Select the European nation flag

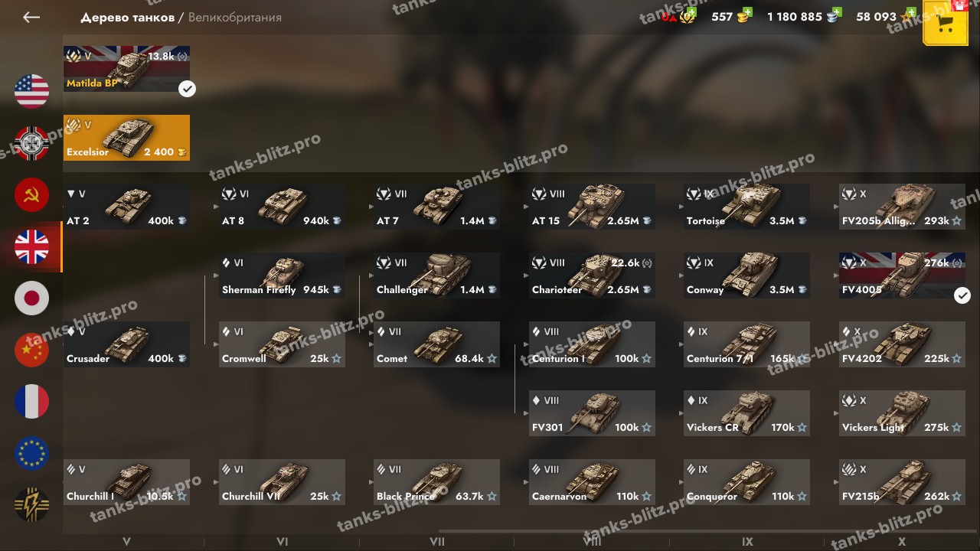pyautogui.click(x=31, y=454)
